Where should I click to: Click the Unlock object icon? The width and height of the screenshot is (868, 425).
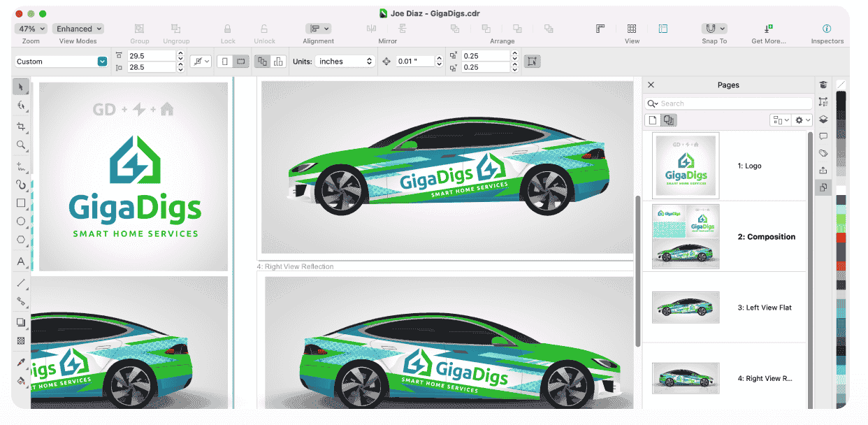tap(264, 29)
